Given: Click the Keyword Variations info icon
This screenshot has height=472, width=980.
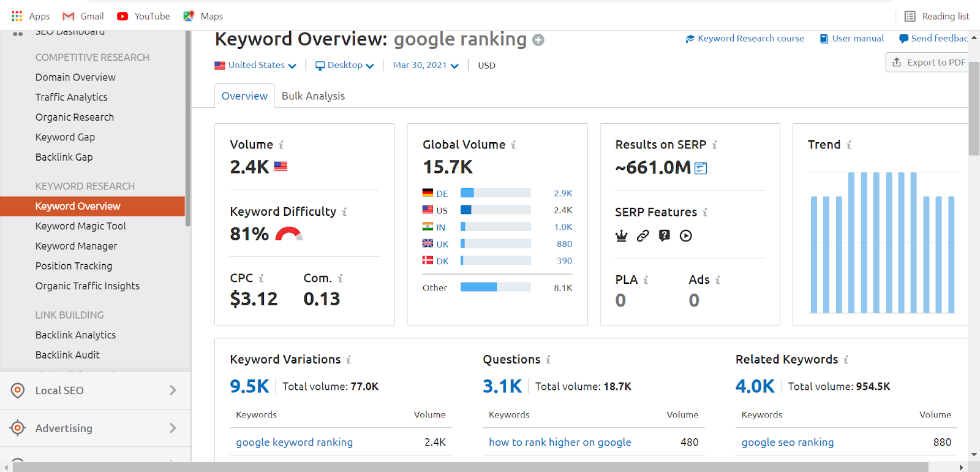Looking at the screenshot, I should coord(349,360).
